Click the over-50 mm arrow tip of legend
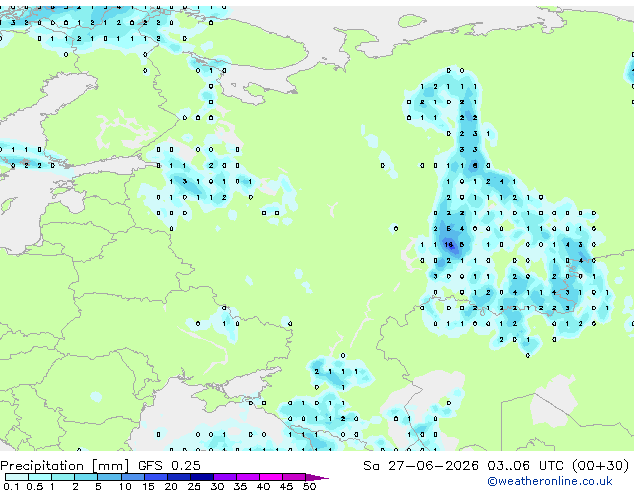Viewport: 634px width, 490px height. [317, 477]
